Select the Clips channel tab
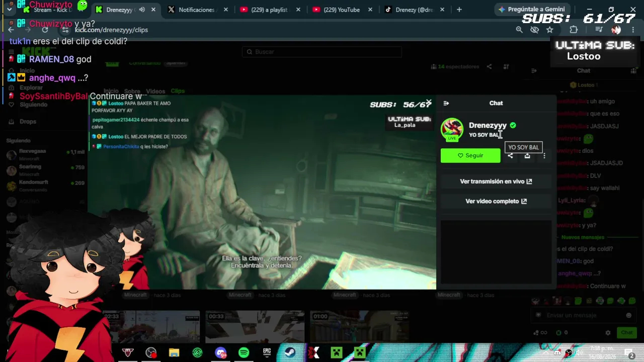Screen dimensions: 644x362 178,91
